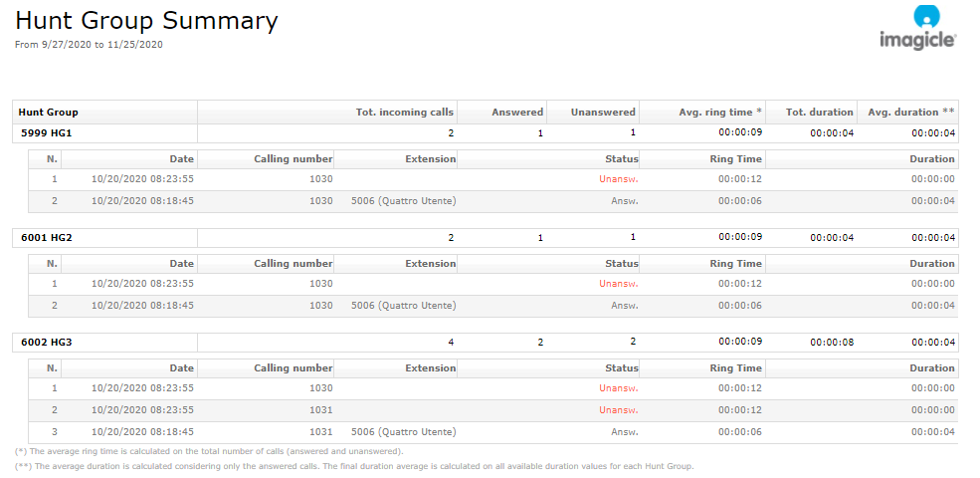Click the Tot. duration column header

point(819,113)
